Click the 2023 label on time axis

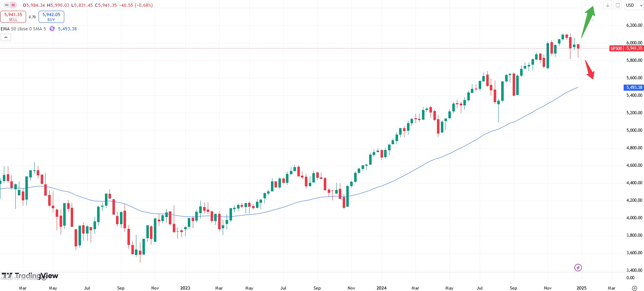(x=185, y=288)
